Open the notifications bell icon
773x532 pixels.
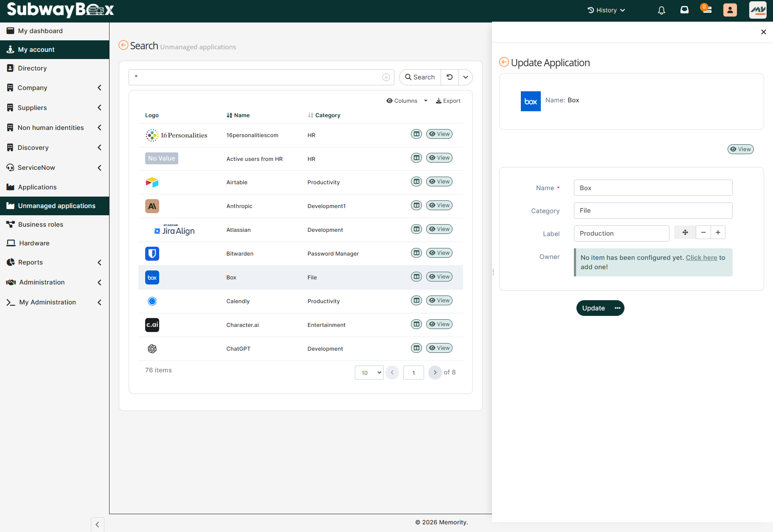click(x=661, y=10)
